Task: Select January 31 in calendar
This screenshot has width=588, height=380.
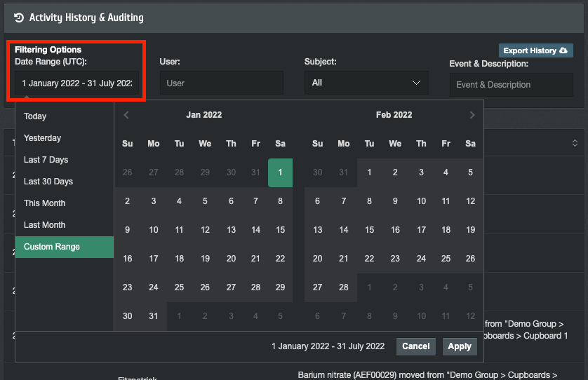Action: pos(154,316)
